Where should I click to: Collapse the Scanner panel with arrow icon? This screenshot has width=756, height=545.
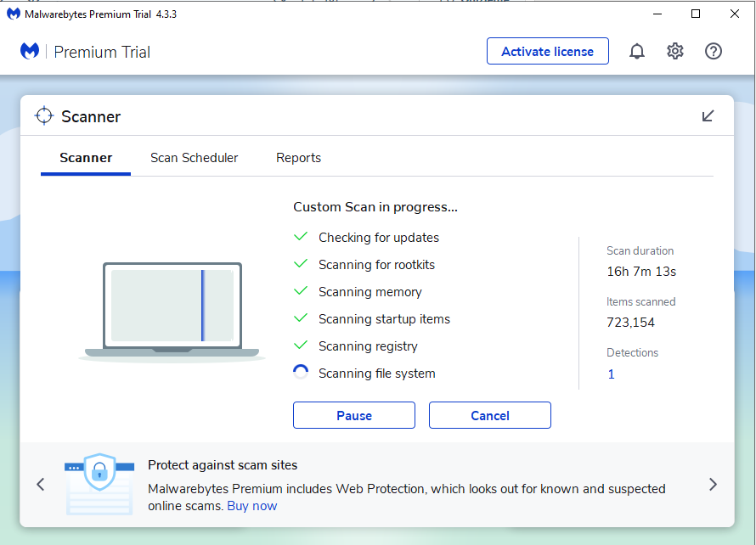(708, 116)
